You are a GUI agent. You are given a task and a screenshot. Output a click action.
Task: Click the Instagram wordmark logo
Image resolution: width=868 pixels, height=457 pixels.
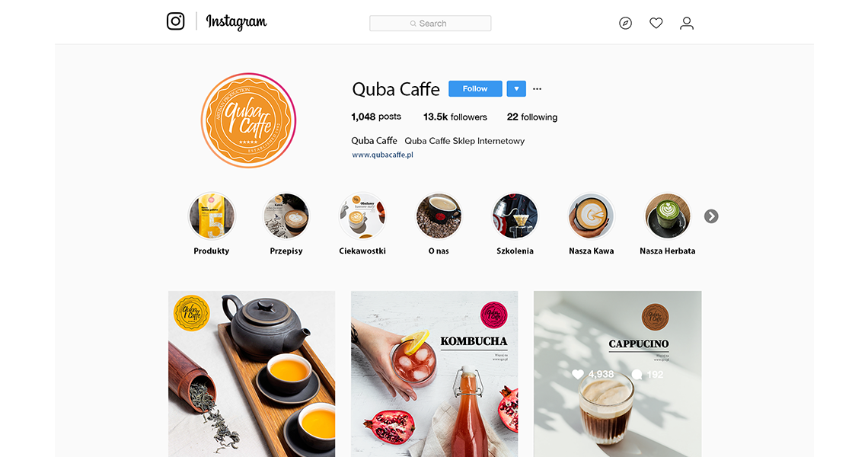236,22
